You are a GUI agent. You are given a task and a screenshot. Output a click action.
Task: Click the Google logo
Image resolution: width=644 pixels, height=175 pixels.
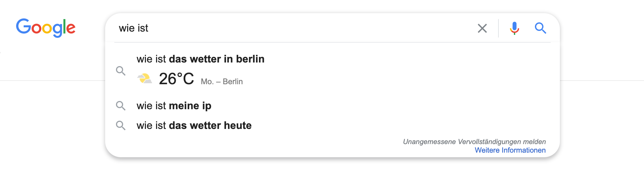[x=46, y=28]
